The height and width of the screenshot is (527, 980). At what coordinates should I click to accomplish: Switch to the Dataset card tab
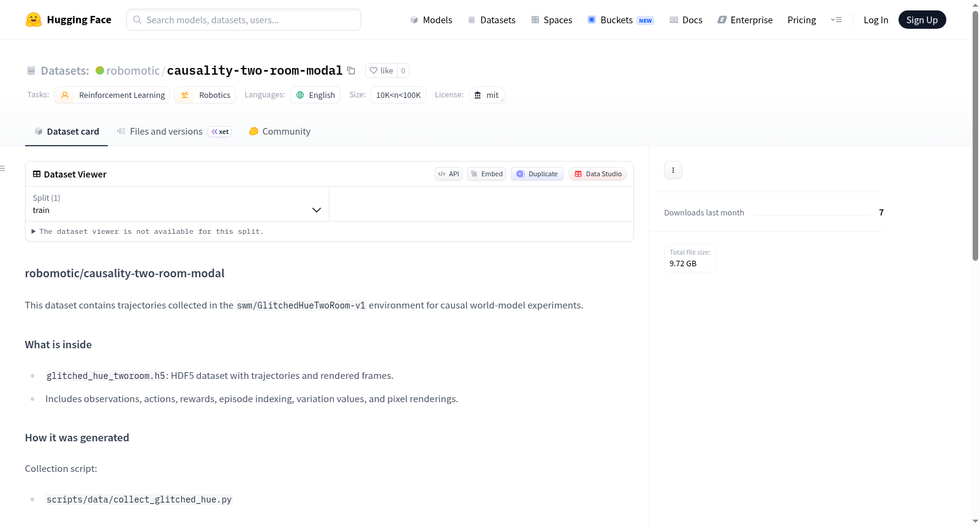click(66, 131)
